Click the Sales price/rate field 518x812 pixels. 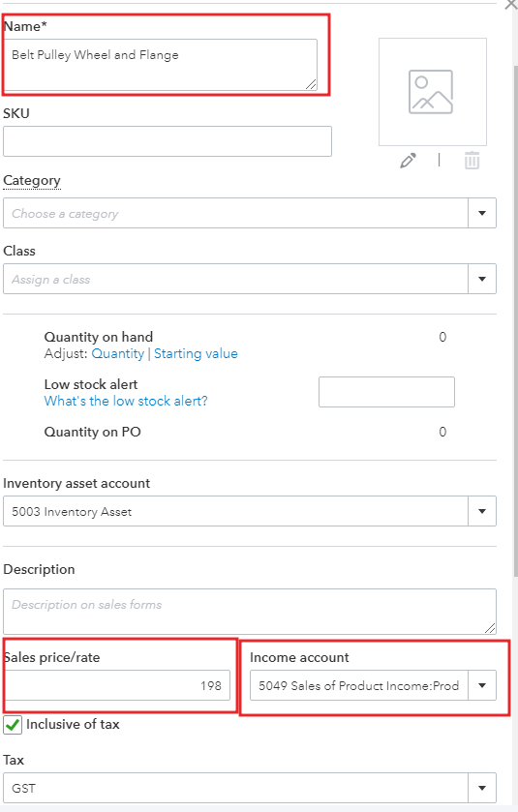pyautogui.click(x=117, y=685)
